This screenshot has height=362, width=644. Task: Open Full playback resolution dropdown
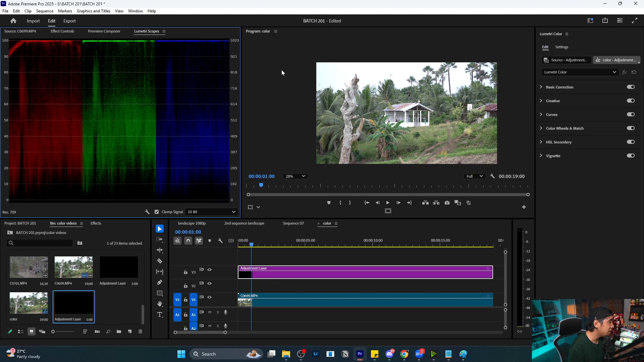point(474,176)
